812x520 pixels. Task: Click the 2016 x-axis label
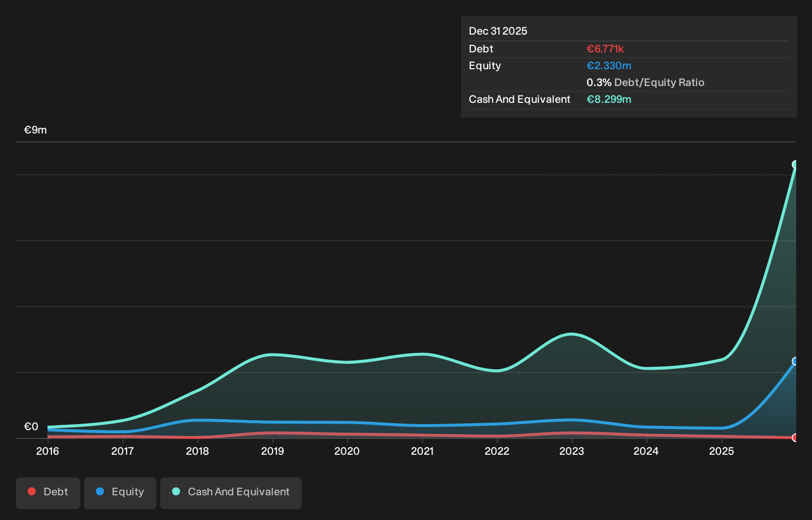click(47, 451)
